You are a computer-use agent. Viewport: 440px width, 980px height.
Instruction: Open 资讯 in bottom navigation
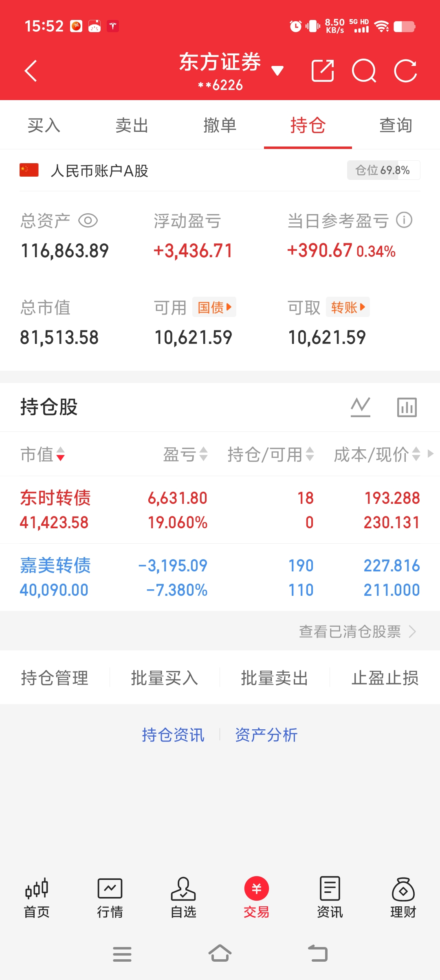pos(330,898)
